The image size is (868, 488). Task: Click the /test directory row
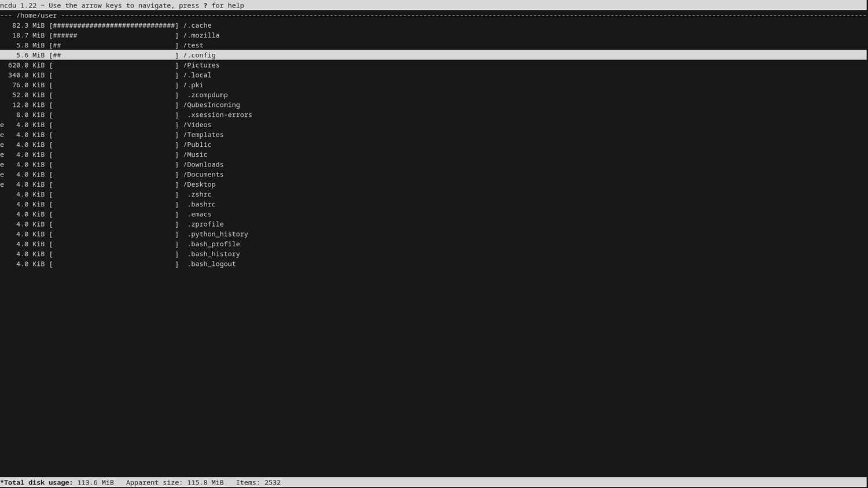[433, 45]
